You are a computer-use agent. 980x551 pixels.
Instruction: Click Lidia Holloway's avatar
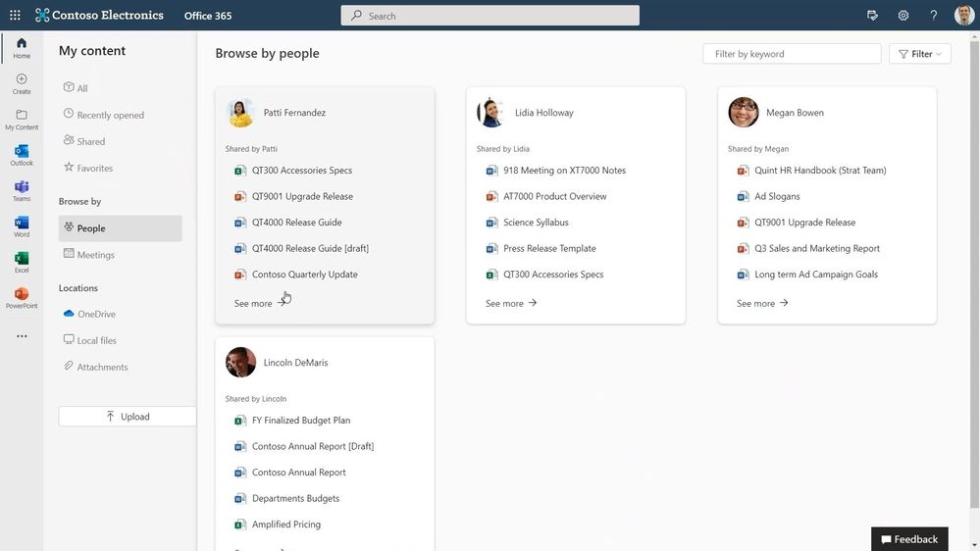tap(491, 113)
